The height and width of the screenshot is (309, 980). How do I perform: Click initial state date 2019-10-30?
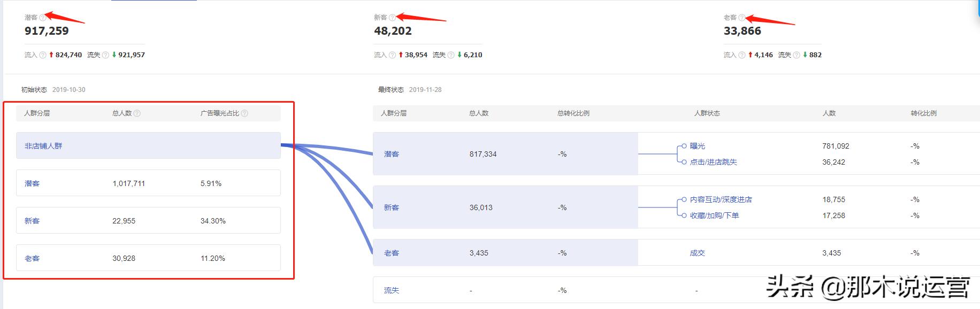pos(69,90)
